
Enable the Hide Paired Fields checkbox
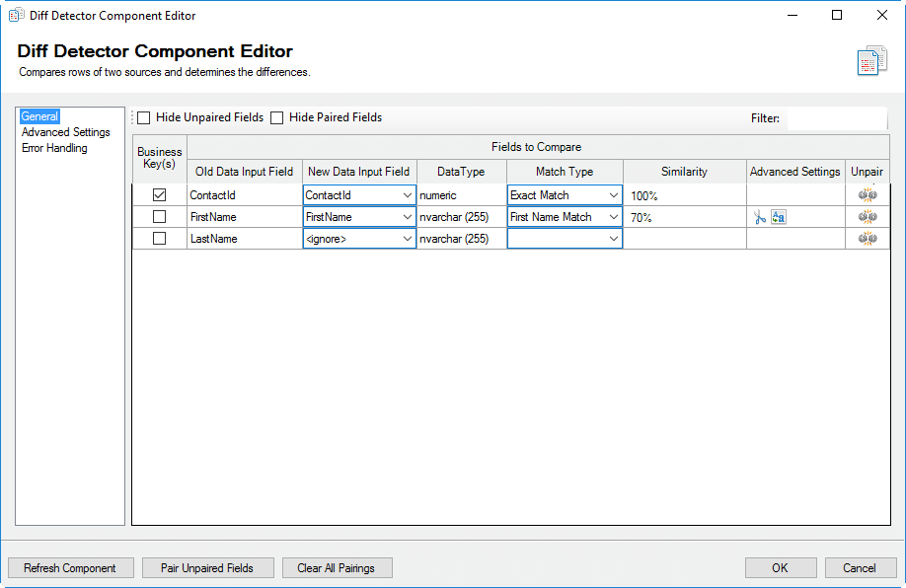coord(277,117)
